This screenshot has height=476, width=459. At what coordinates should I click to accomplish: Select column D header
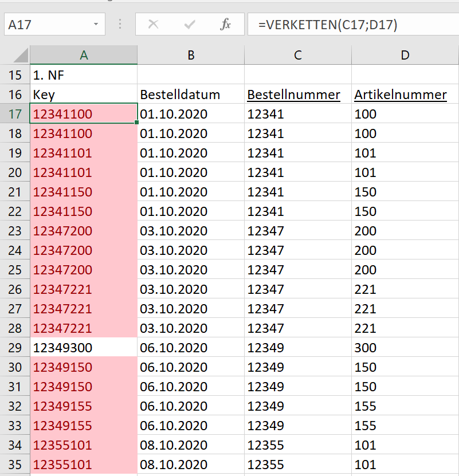[405, 54]
